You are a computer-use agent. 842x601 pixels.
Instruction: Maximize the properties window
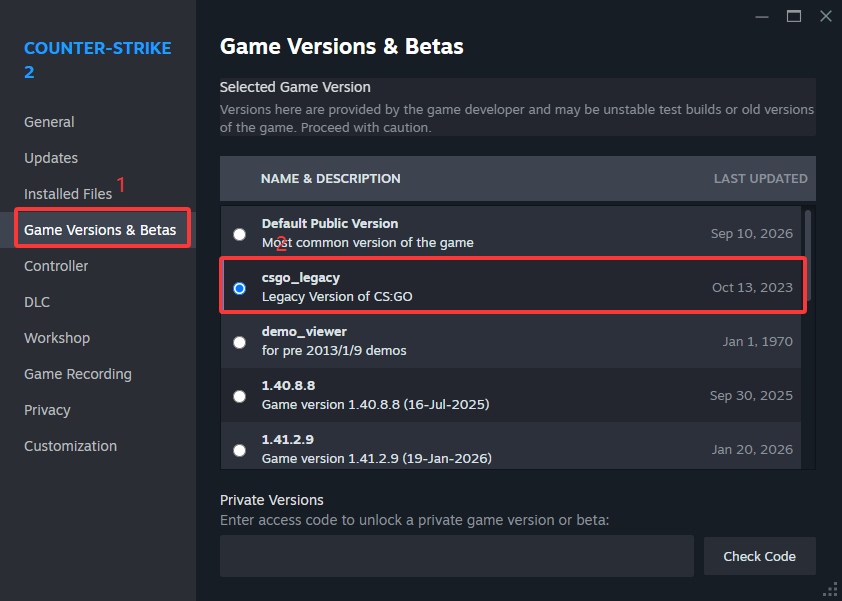coord(794,16)
